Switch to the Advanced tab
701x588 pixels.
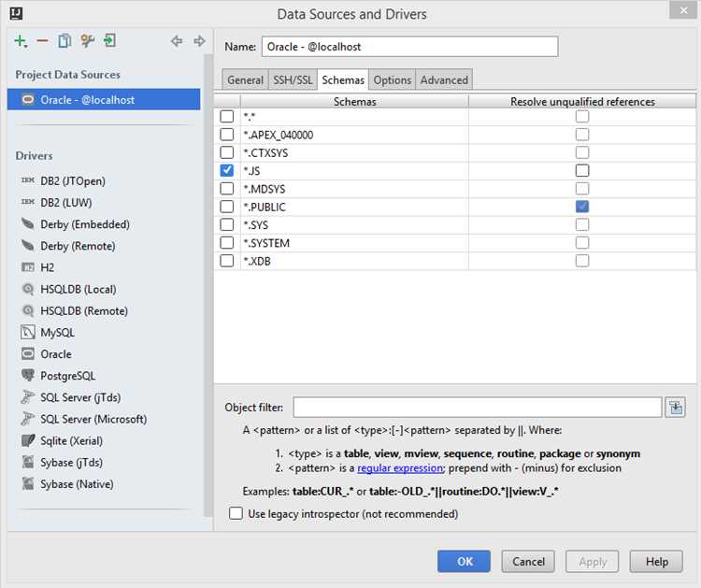(444, 80)
